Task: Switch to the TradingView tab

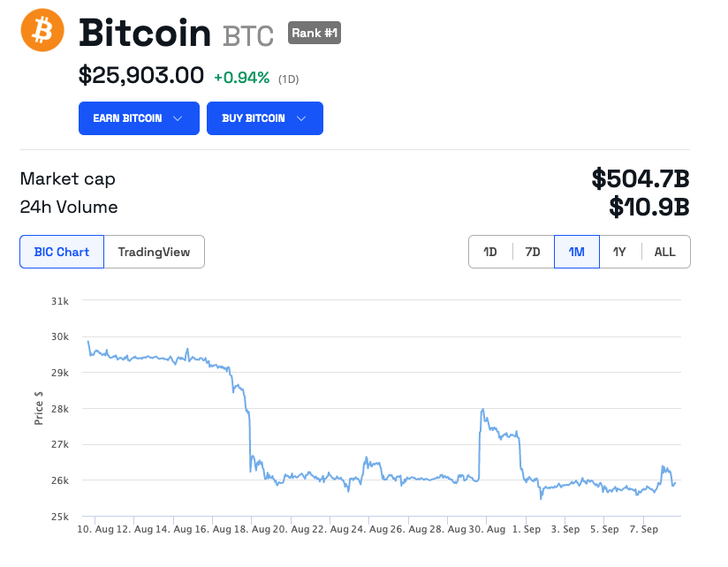Action: click(154, 252)
